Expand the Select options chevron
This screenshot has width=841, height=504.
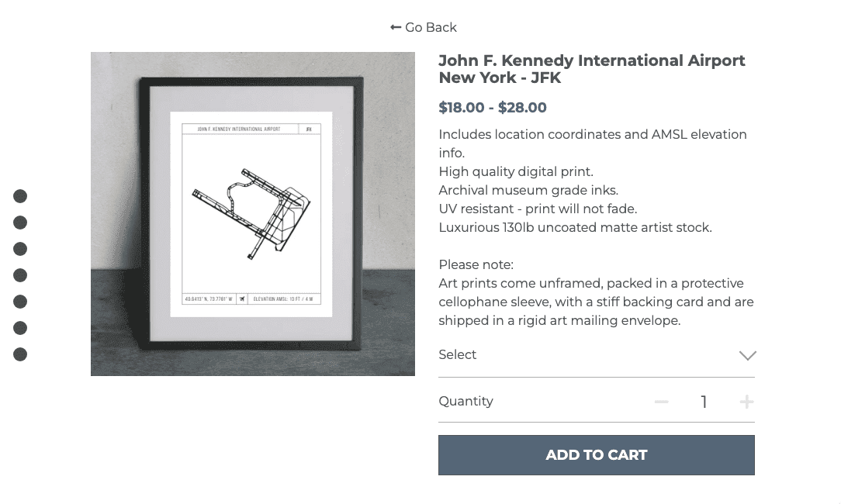[x=747, y=355]
